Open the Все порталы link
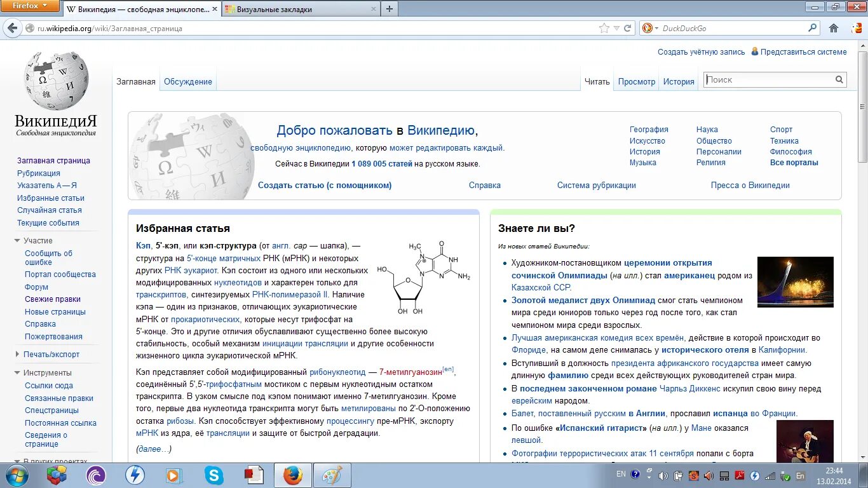The height and width of the screenshot is (488, 868). pyautogui.click(x=794, y=163)
